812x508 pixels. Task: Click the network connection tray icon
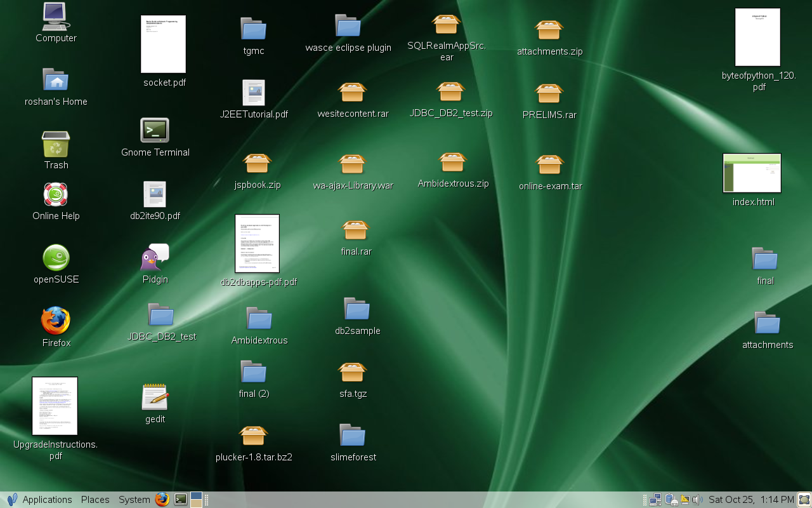[655, 500]
